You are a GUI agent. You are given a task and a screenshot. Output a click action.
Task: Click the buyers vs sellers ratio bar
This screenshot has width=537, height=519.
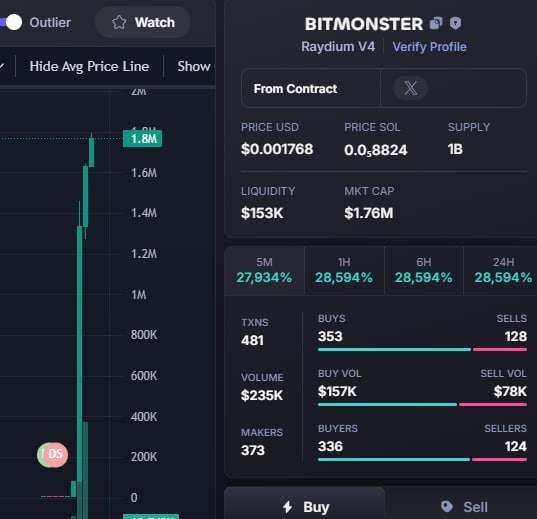click(422, 460)
